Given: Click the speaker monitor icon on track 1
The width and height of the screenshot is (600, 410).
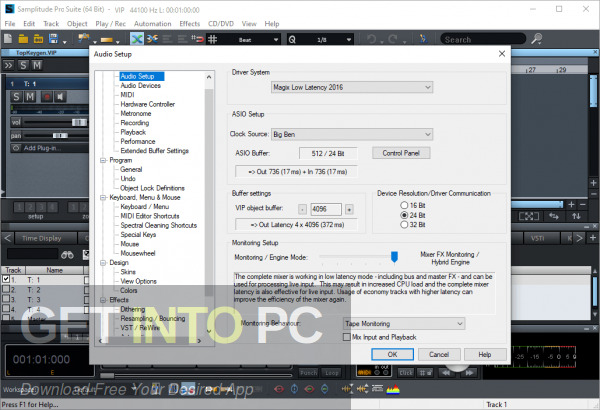Looking at the screenshot, I should tap(60, 97).
